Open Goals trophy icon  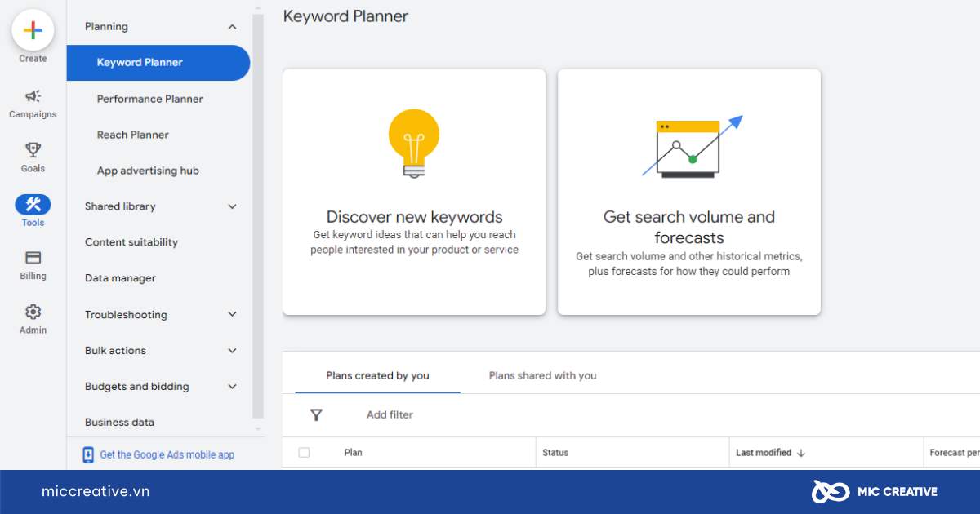point(33,150)
